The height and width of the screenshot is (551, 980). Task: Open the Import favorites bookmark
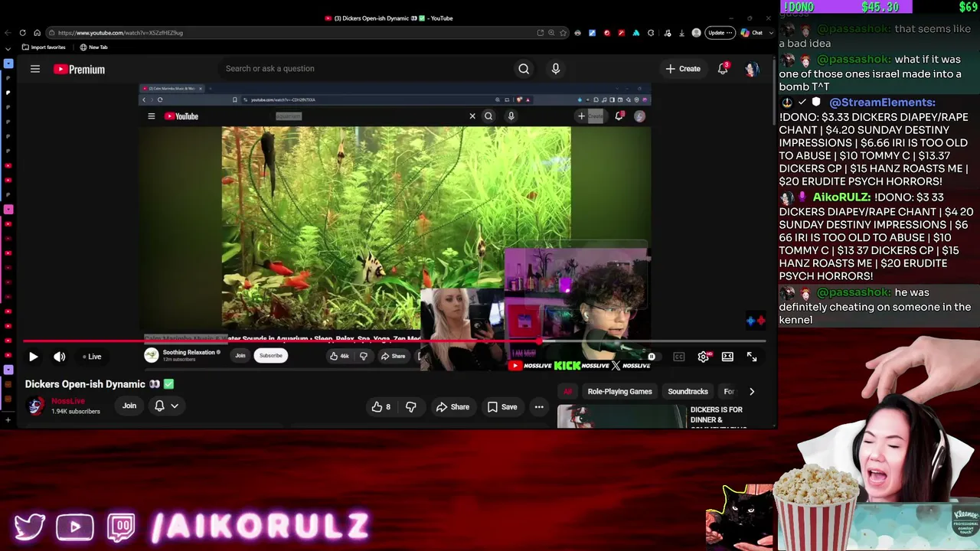[x=44, y=47]
